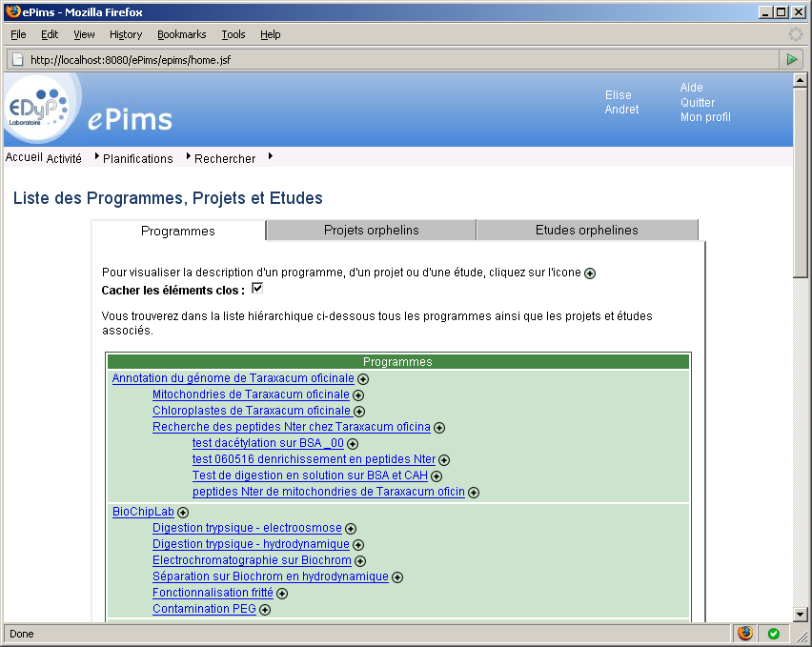Image resolution: width=812 pixels, height=647 pixels.
Task: Click the orange Firefox icon in the status bar
Action: pos(744,633)
